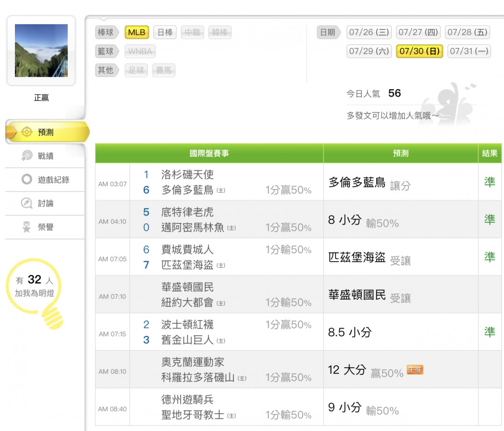Click the medal icon beside 榮譽
The height and width of the screenshot is (431, 504).
click(27, 227)
